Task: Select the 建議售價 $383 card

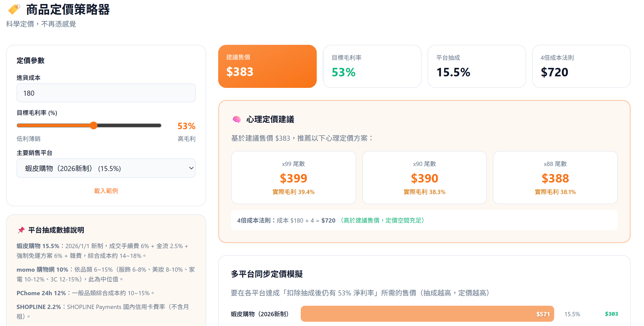Action: click(x=267, y=66)
